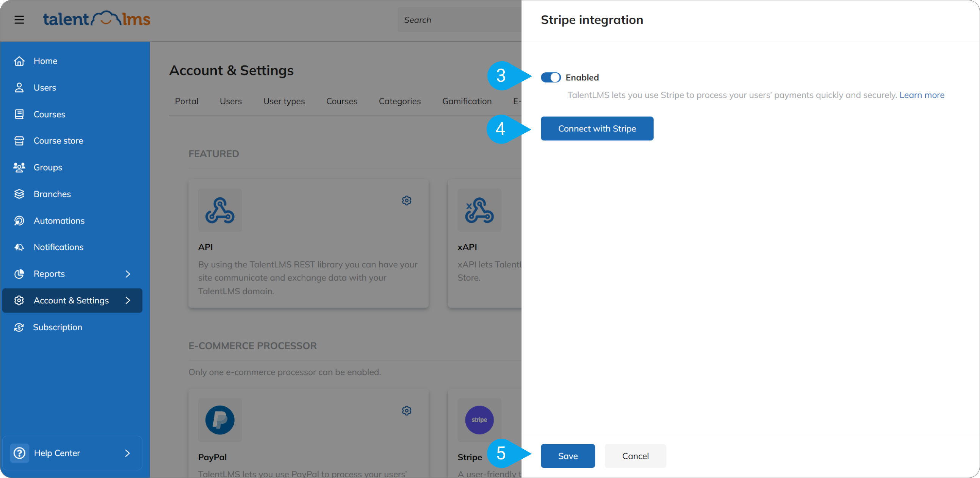The width and height of the screenshot is (980, 478).
Task: Toggle the Stripe Enabled switch
Action: point(551,78)
